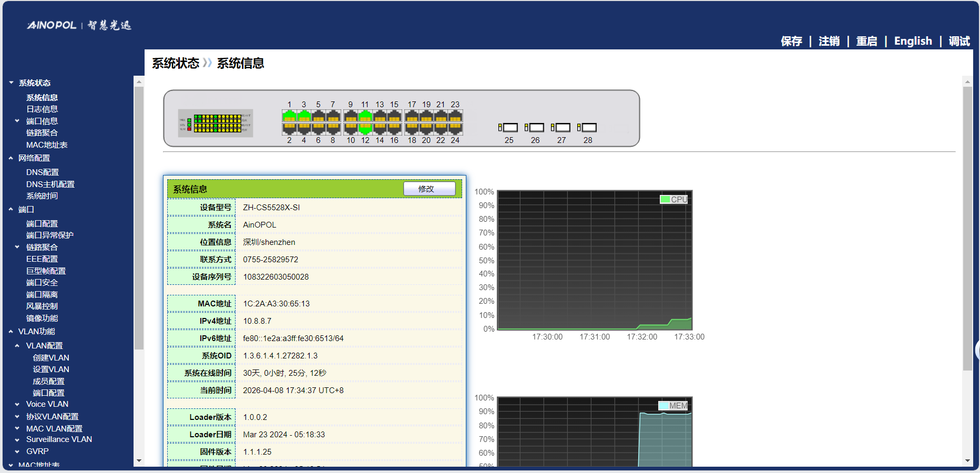The width and height of the screenshot is (980, 473).
Task: Select SFP port 25 slot
Action: pyautogui.click(x=508, y=128)
